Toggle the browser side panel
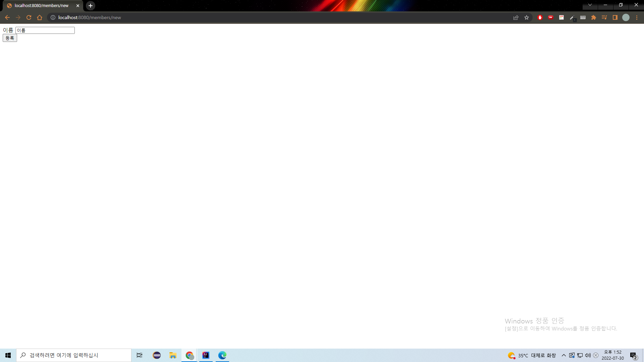The image size is (644, 362). (x=615, y=17)
